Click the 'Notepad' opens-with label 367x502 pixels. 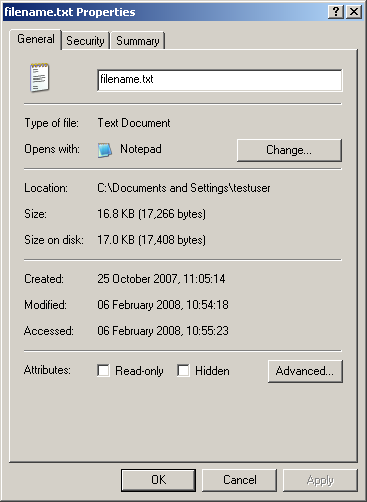pyautogui.click(x=141, y=149)
